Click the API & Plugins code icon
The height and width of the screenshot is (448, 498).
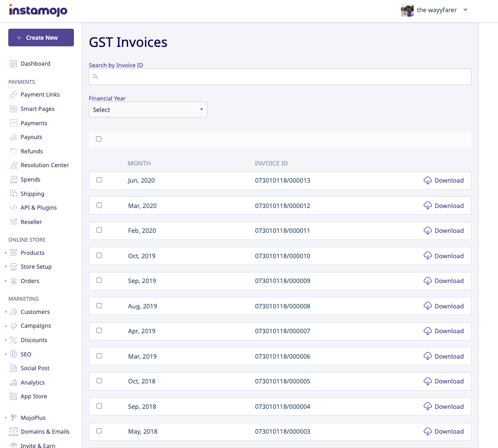point(13,207)
